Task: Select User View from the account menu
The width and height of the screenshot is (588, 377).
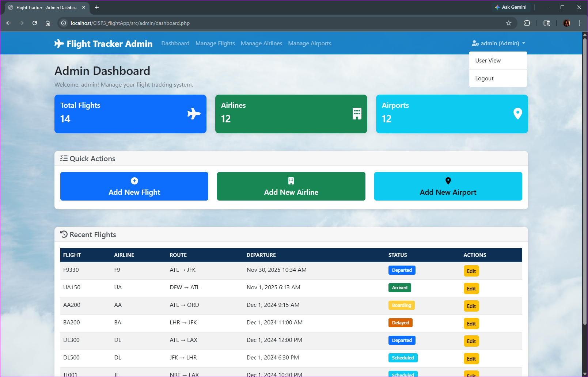Action: coord(488,60)
